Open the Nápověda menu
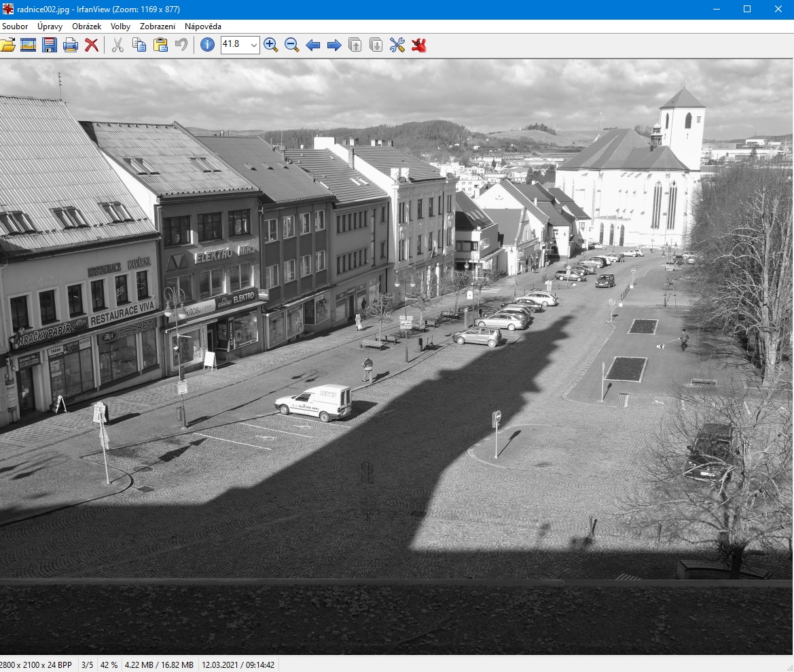The height and width of the screenshot is (672, 794). tap(203, 26)
